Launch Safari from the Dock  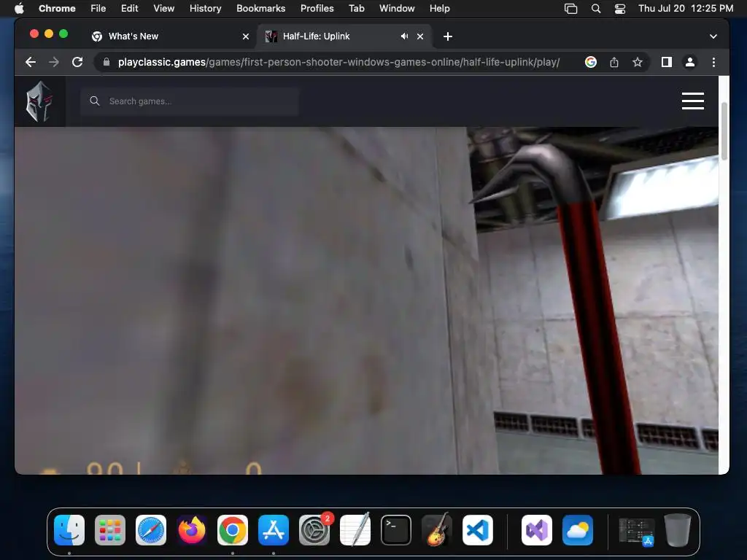(x=151, y=530)
